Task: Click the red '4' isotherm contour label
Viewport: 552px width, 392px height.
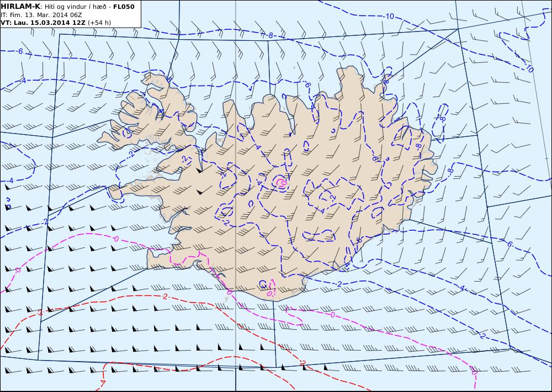Action: [103, 381]
